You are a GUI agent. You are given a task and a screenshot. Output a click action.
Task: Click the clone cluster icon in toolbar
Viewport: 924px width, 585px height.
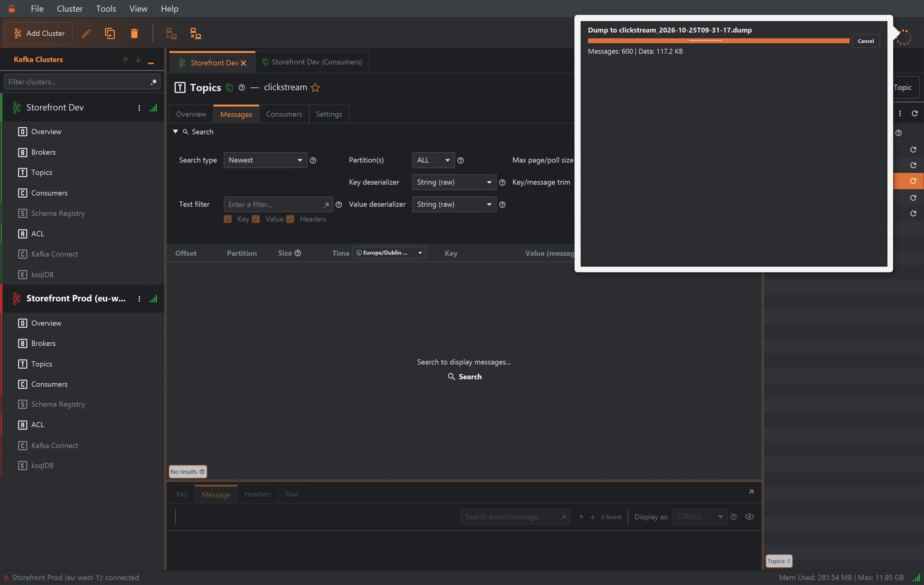(110, 33)
